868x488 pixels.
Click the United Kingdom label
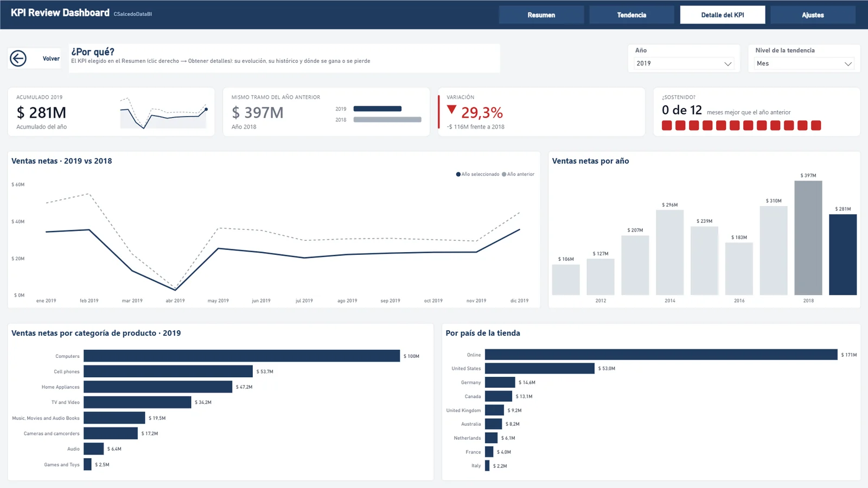[x=463, y=410]
